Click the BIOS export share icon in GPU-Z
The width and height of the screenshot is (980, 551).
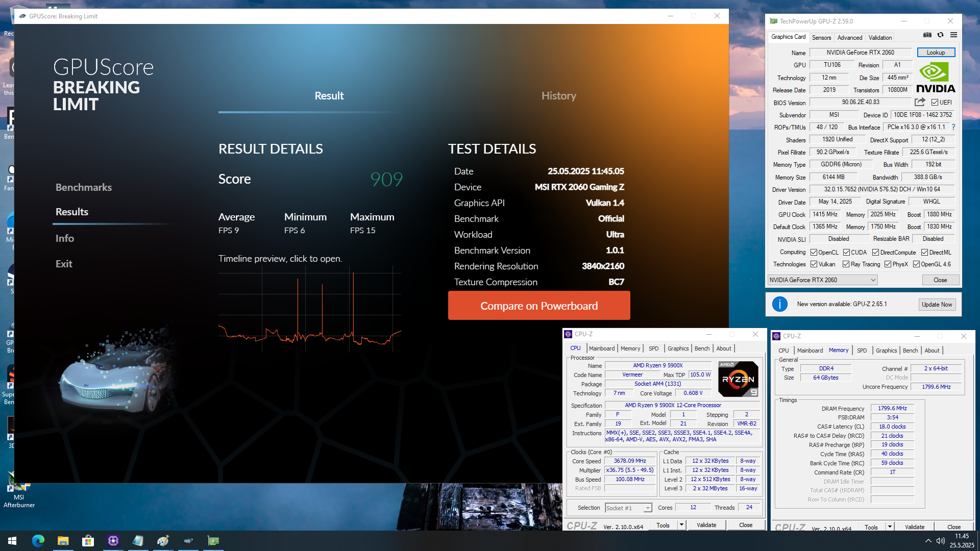click(x=920, y=102)
